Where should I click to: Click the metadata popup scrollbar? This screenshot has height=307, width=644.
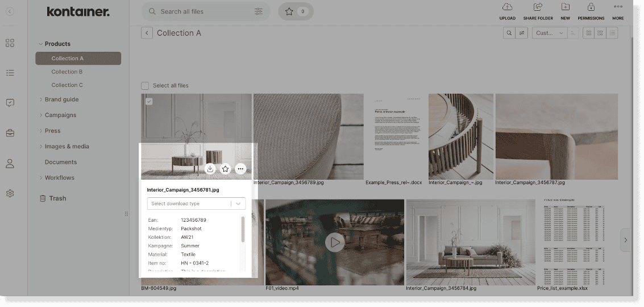pos(243,229)
